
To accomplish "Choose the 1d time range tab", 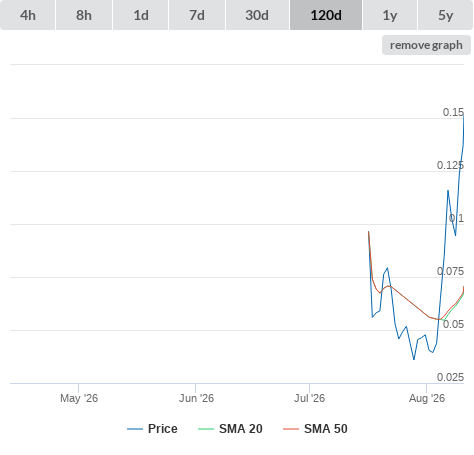I will [x=141, y=15].
